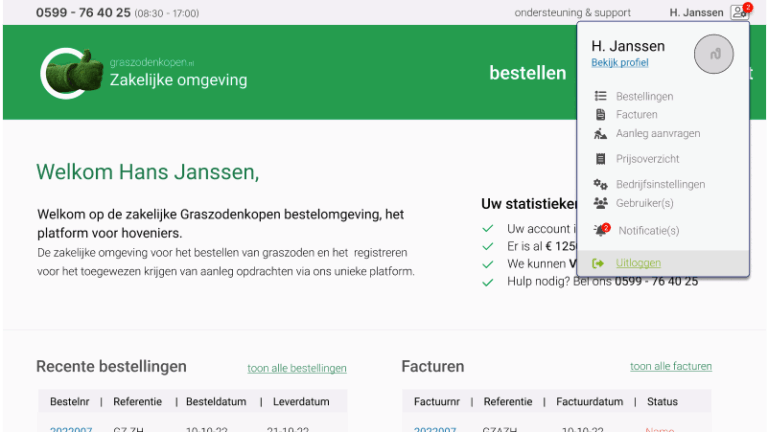
Task: Click the Bekijk profiel link
Action: (620, 63)
